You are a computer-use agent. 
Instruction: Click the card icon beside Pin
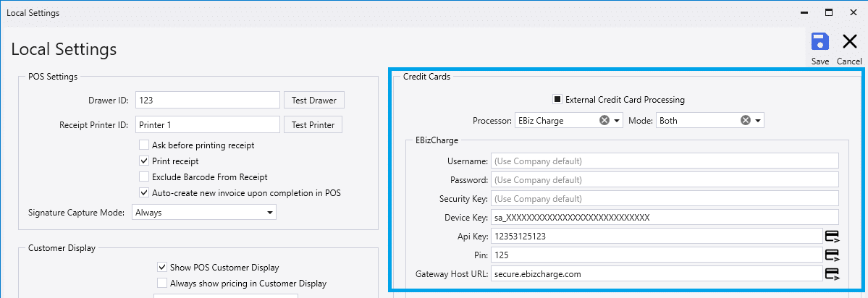pos(832,255)
